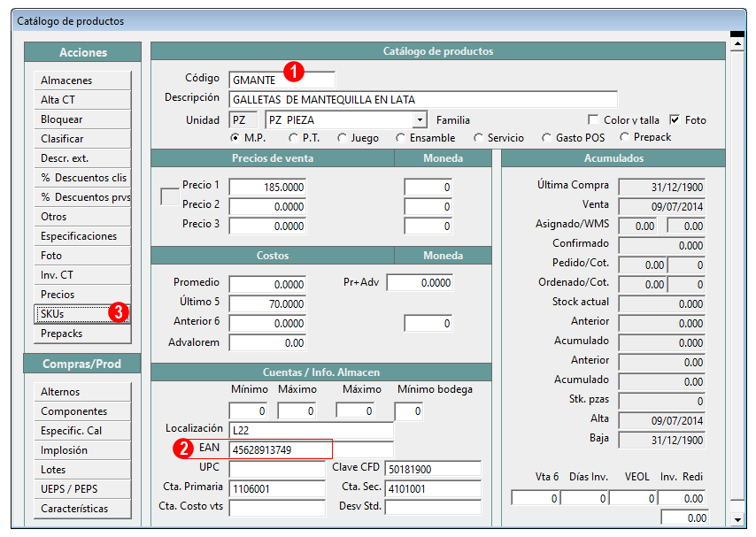Click the Descripción text field
The height and width of the screenshot is (537, 756).
click(x=423, y=100)
